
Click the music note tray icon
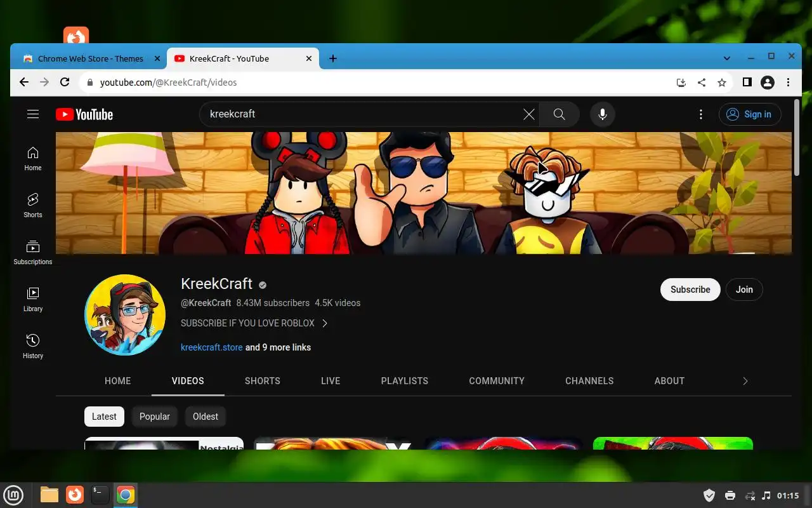pos(766,495)
